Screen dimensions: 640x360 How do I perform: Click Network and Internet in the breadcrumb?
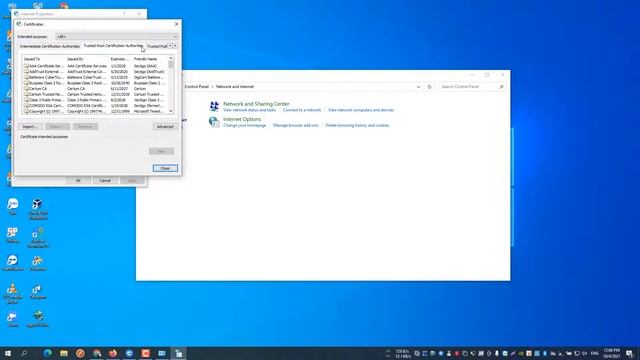click(x=235, y=87)
